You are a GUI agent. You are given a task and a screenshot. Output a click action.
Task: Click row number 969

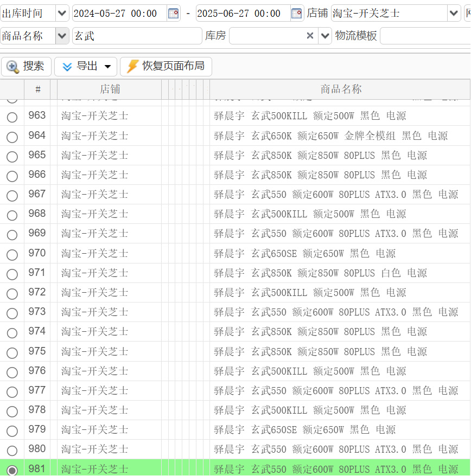pos(37,233)
